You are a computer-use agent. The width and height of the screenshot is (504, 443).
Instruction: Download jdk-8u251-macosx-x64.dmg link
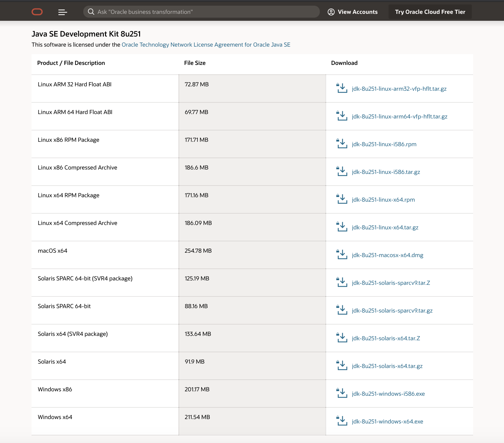pos(388,255)
